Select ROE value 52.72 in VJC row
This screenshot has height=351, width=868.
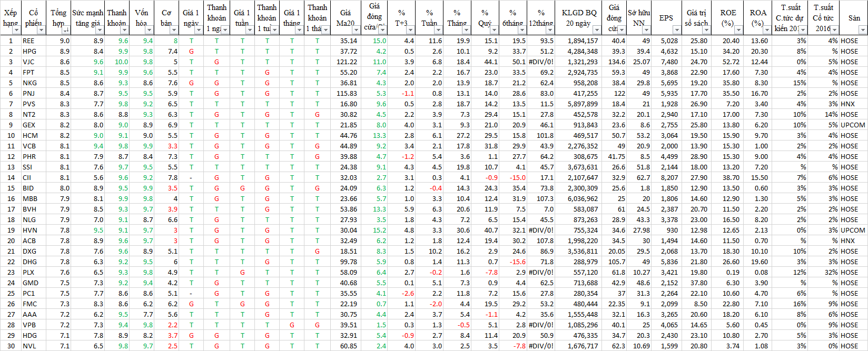pos(727,62)
